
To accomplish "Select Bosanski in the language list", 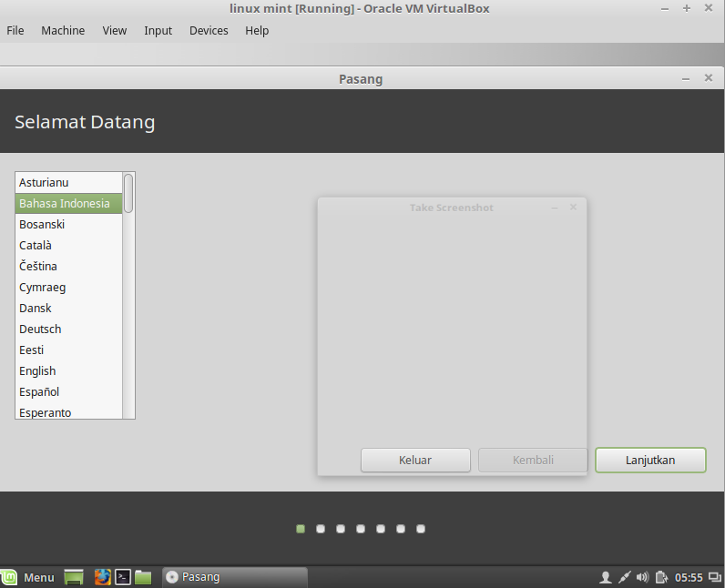I will click(68, 225).
